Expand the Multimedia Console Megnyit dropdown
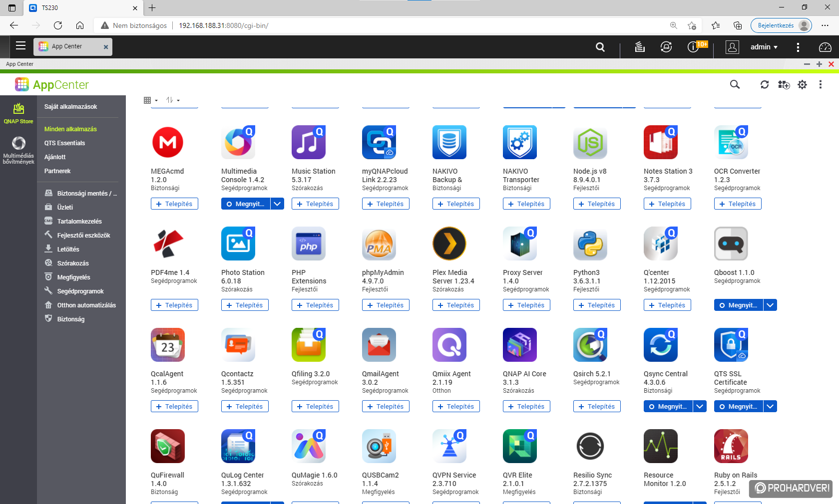 pos(277,204)
